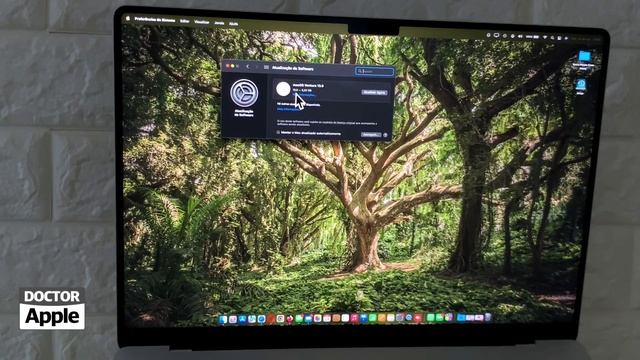Select the blue folder on the desktop

point(584,56)
